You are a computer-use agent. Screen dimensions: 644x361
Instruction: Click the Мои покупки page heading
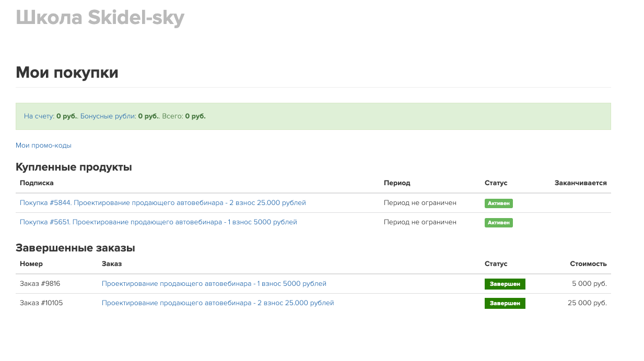coord(67,73)
